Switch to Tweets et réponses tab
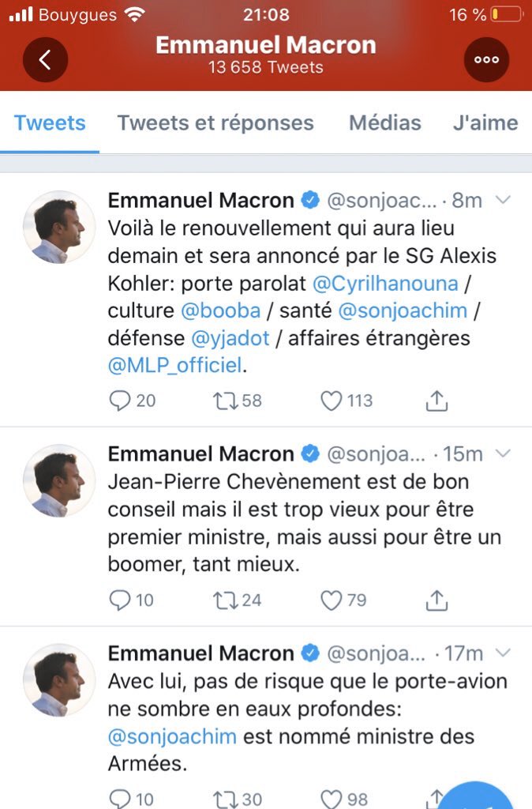 tap(215, 123)
